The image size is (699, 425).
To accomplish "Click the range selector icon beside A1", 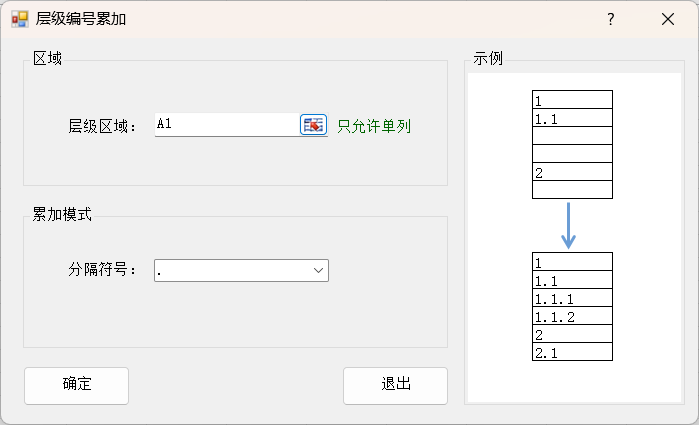I will click(313, 125).
